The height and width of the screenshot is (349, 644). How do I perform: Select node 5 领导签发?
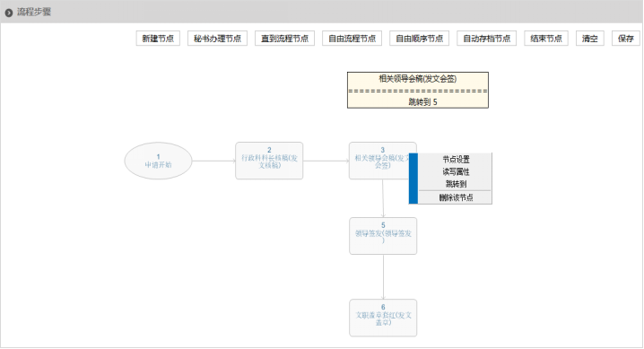coord(383,236)
